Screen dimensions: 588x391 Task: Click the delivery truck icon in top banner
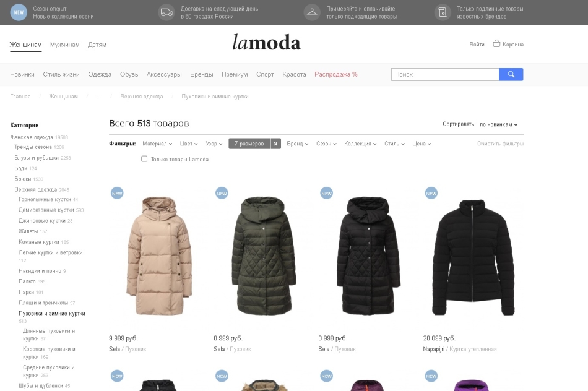coord(166,12)
